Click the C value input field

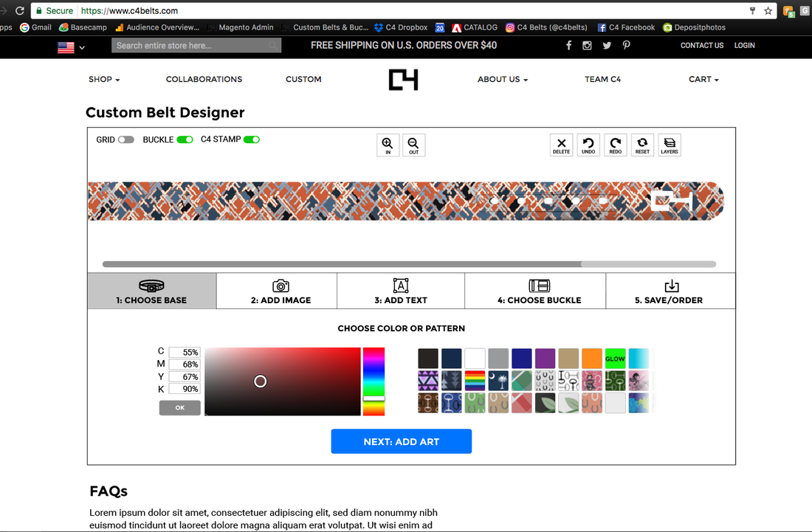(185, 352)
